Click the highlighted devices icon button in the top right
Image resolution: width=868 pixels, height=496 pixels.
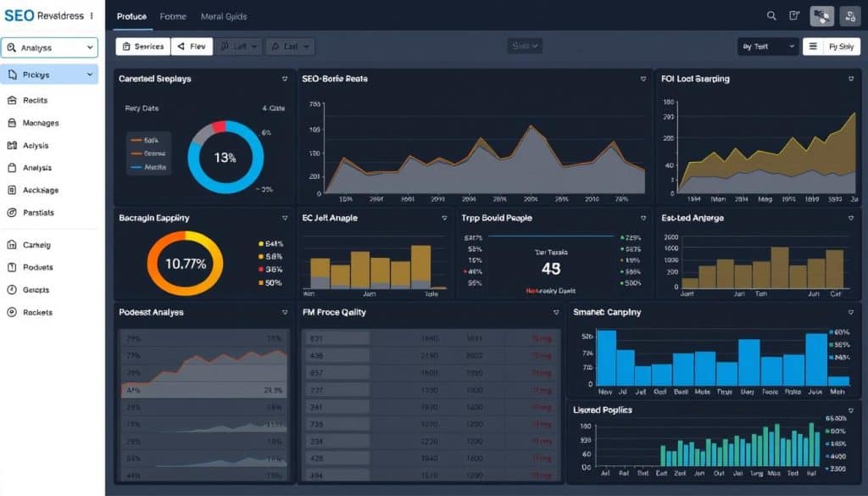point(822,17)
